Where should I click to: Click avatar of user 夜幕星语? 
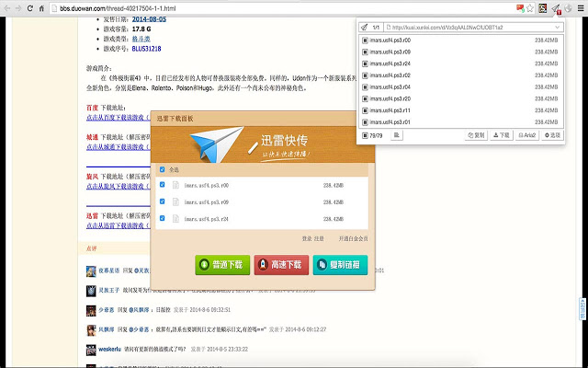pos(91,271)
